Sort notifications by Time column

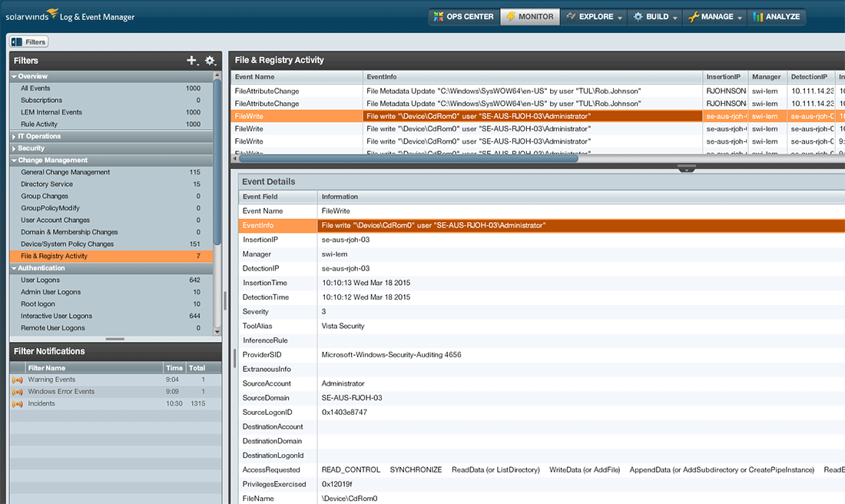[174, 367]
